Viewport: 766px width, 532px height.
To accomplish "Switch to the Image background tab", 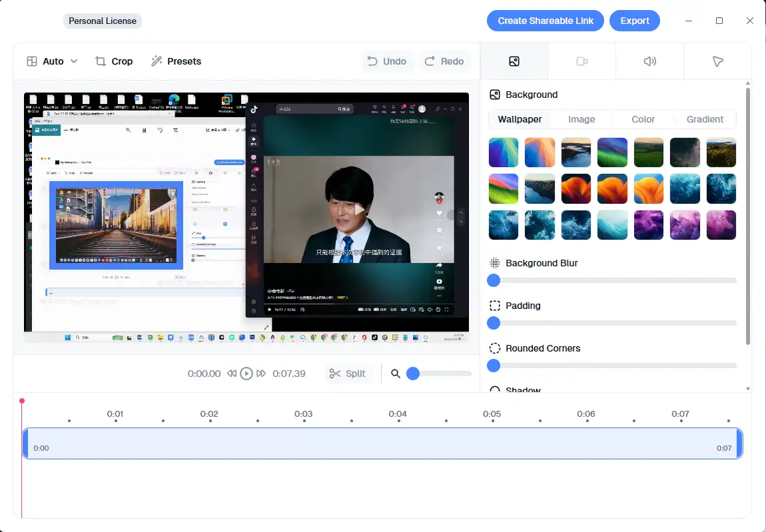I will tap(581, 119).
